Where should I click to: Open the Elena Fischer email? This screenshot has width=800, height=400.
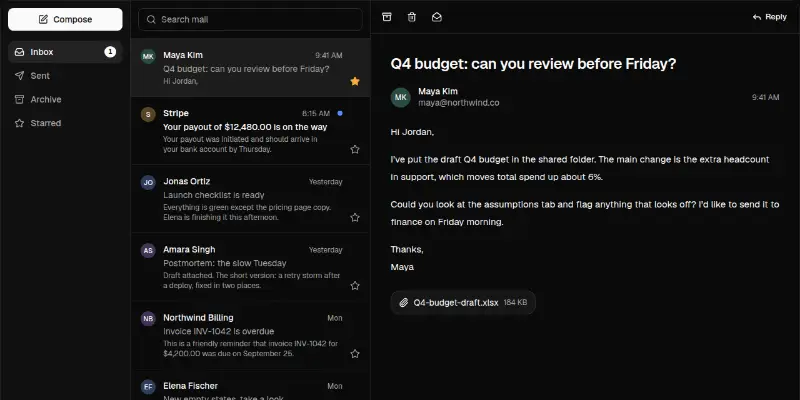(x=250, y=385)
